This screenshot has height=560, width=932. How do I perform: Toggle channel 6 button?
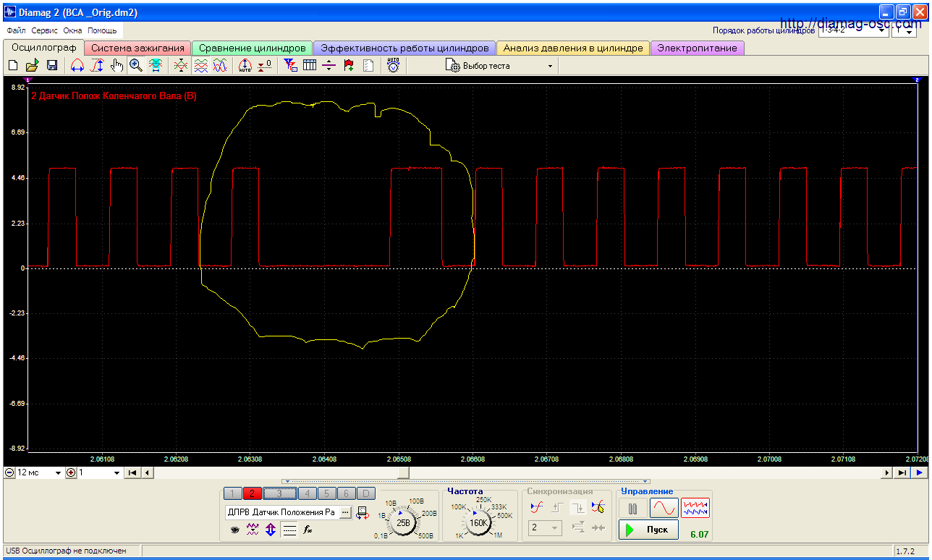coord(347,494)
